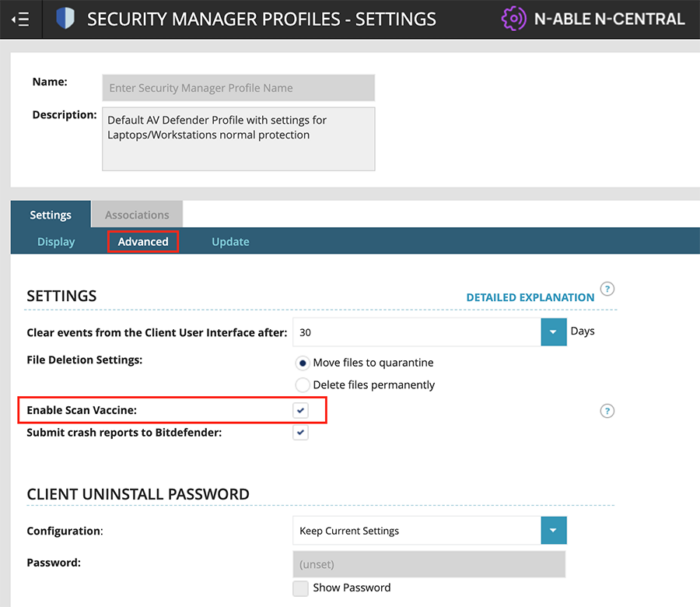Click the blue shield Security Manager icon
The width and height of the screenshot is (700, 607).
(x=65, y=19)
